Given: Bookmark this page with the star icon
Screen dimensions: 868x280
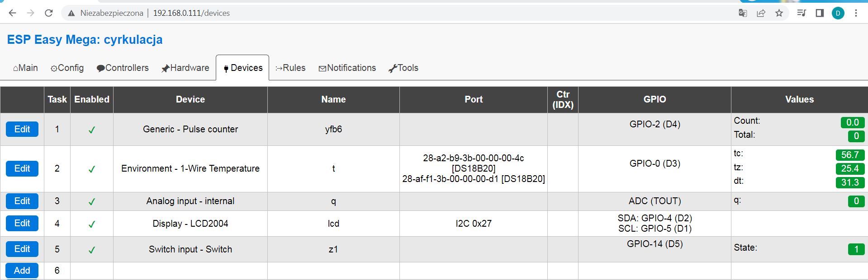Looking at the screenshot, I should [x=779, y=13].
